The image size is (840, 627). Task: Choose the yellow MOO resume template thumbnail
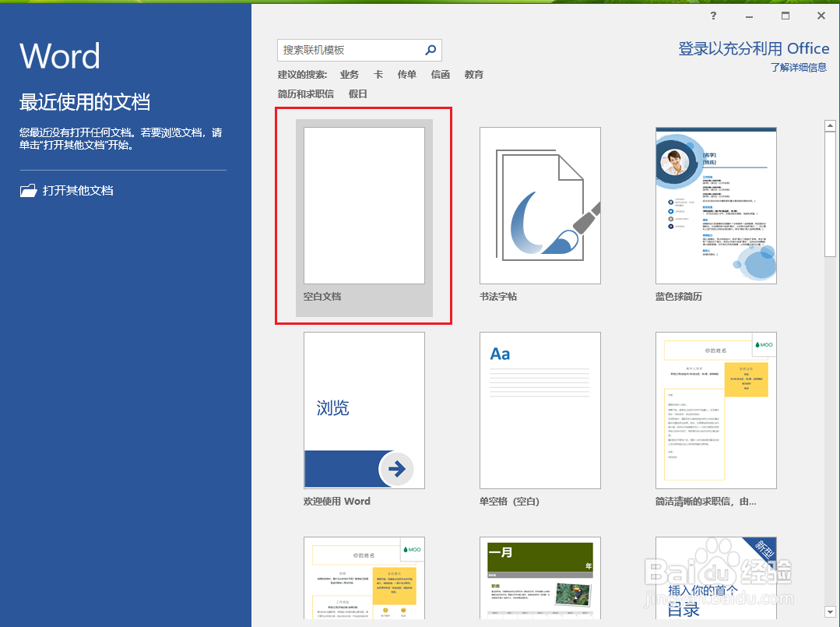click(x=364, y=578)
